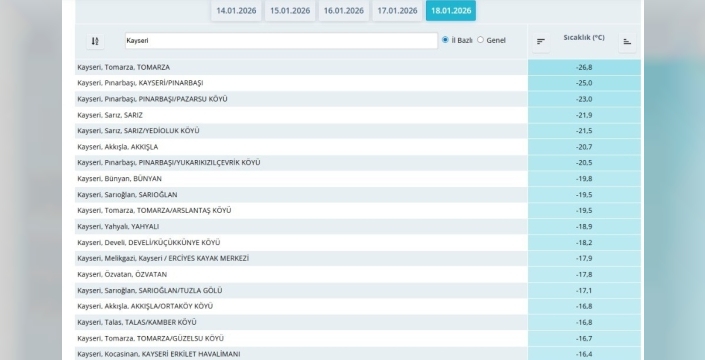Click the -18.9 temperature value
The height and width of the screenshot is (360, 705).
(584, 227)
